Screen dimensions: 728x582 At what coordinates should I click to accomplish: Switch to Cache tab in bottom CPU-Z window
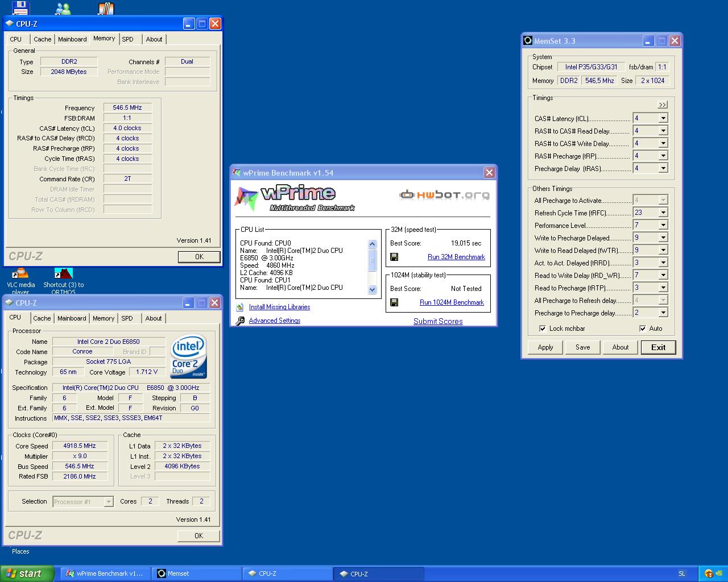point(42,318)
